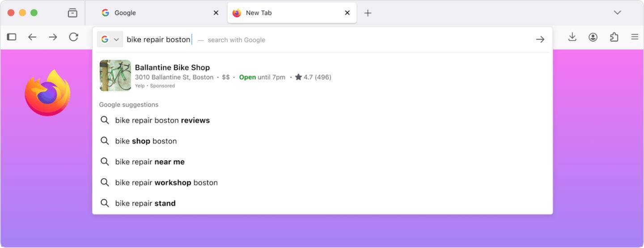Close the New Tab tab
Viewport: 644px width, 248px height.
[347, 13]
